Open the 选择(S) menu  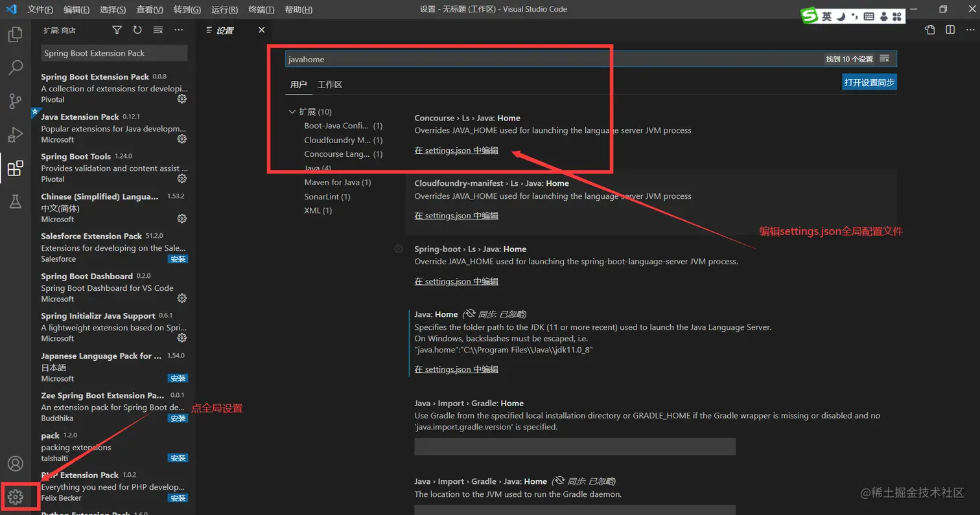113,10
